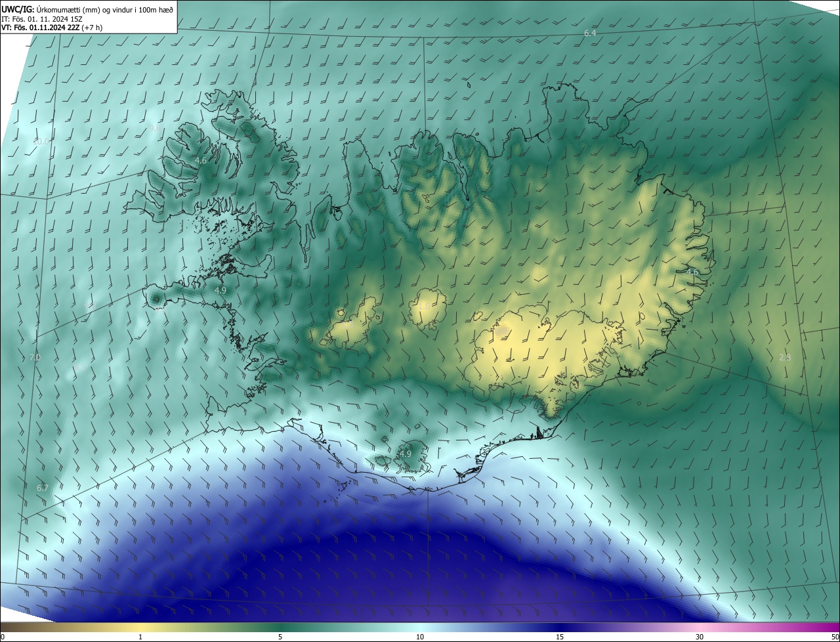Image resolution: width=840 pixels, height=642 pixels.
Task: Click the '4.9' label on the small south-coast glacier
Action: [406, 454]
